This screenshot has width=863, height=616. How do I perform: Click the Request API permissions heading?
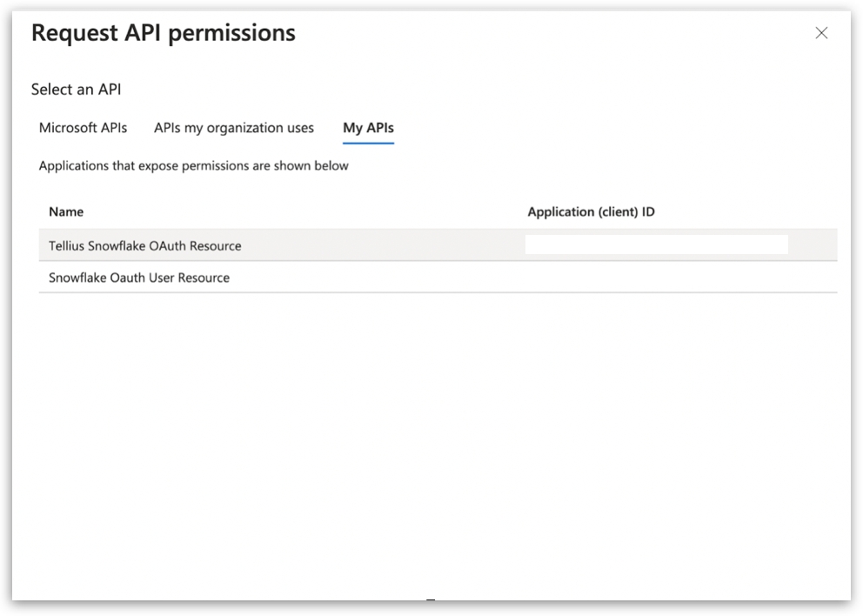164,33
